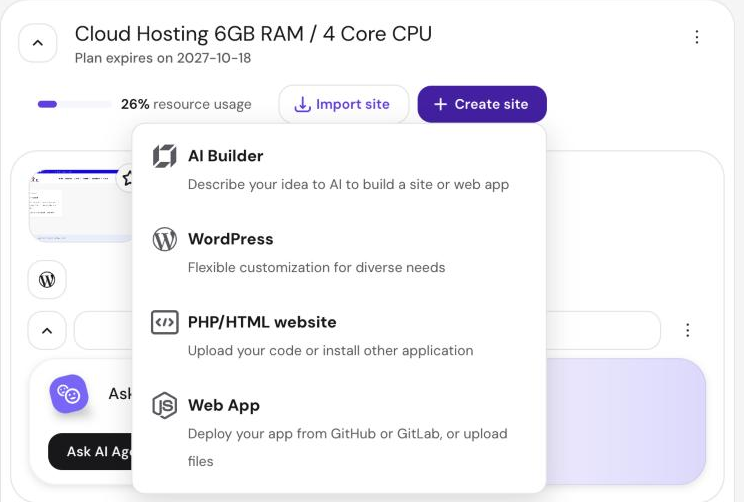Click 'Deploy your app from GitHub' description
744x502 pixels.
tap(347, 447)
